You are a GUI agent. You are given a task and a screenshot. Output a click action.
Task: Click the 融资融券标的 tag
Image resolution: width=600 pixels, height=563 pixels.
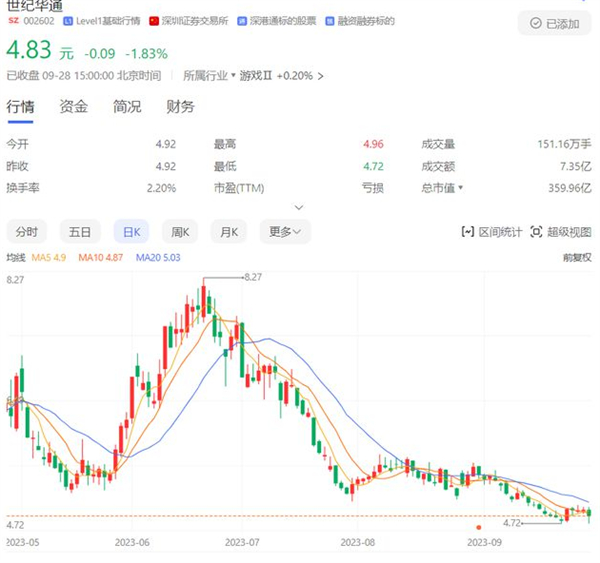coord(360,21)
